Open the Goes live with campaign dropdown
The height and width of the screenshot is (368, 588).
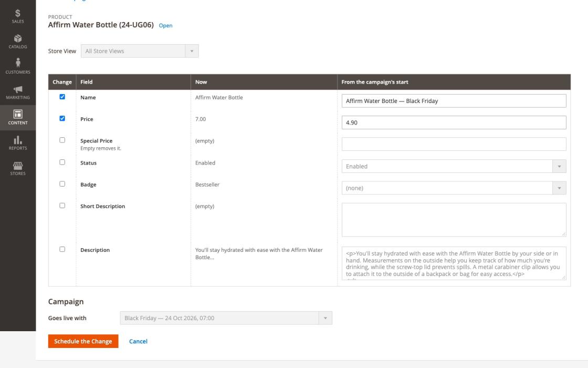(x=226, y=318)
